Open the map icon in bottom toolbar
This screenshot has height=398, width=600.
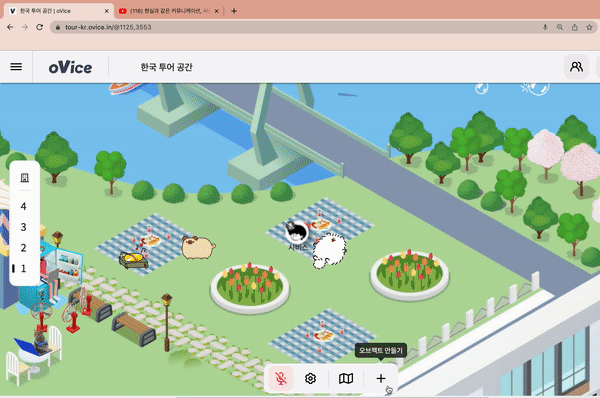coord(346,378)
